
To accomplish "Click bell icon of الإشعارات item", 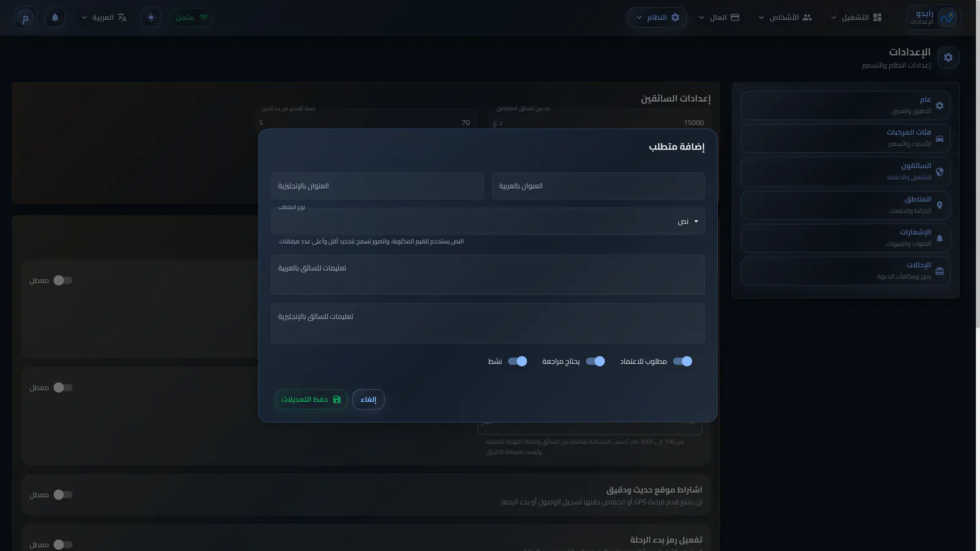I will pos(940,238).
